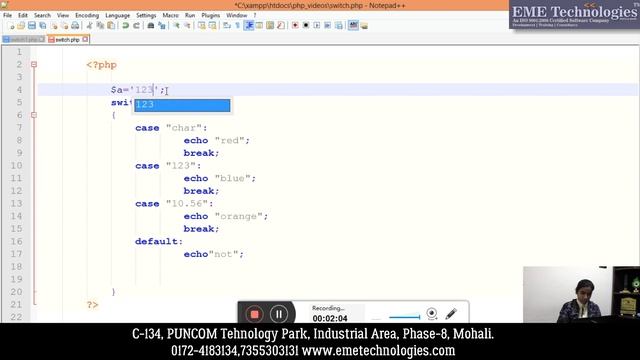
Task: Collapse the fold marker at line 6
Action: point(34,115)
